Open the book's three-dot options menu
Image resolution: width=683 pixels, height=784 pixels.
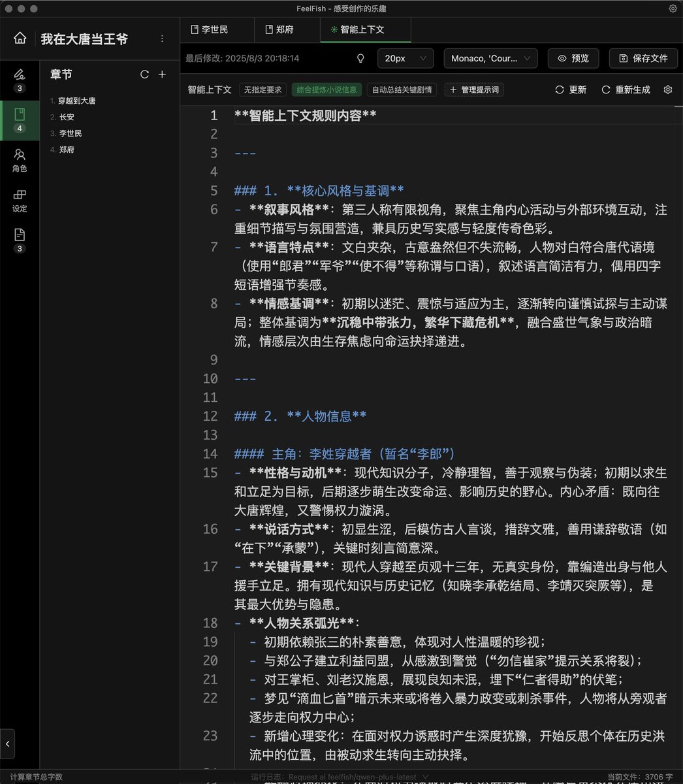pyautogui.click(x=162, y=39)
